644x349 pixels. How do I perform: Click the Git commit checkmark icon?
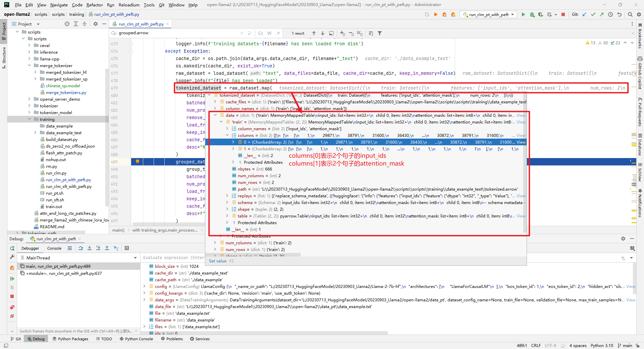pyautogui.click(x=593, y=14)
